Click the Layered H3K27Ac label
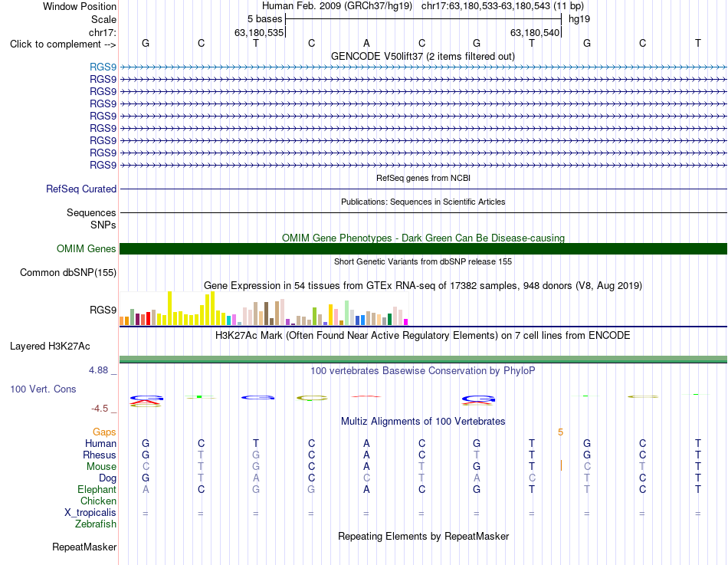728x565 pixels. (50, 347)
